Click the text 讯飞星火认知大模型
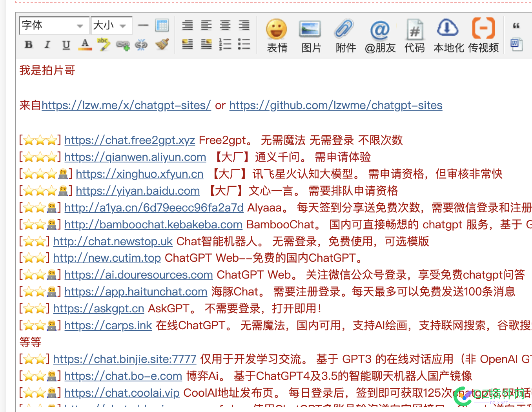 pyautogui.click(x=303, y=174)
